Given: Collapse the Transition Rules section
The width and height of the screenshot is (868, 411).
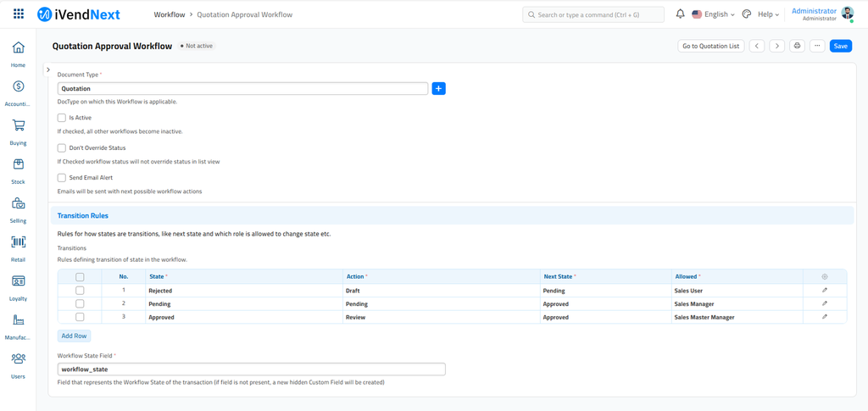Looking at the screenshot, I should coord(83,216).
